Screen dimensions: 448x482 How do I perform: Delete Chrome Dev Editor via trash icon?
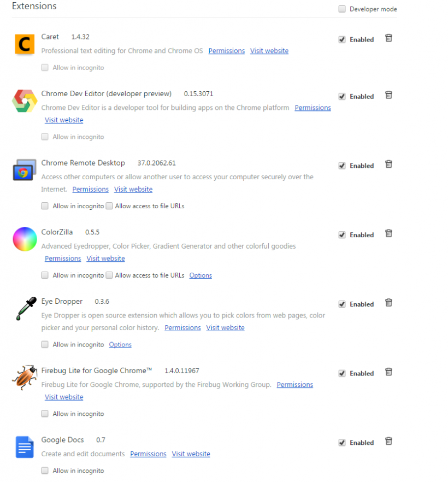tap(388, 95)
